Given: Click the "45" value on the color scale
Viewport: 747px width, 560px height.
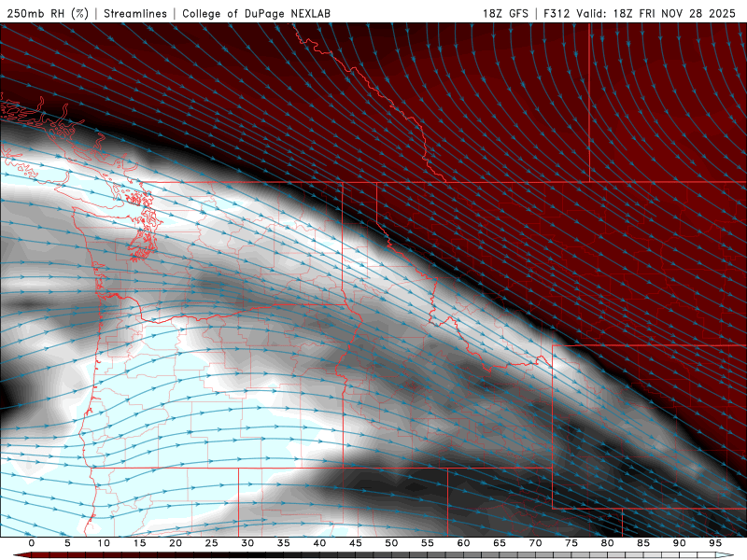Looking at the screenshot, I should pyautogui.click(x=356, y=543).
